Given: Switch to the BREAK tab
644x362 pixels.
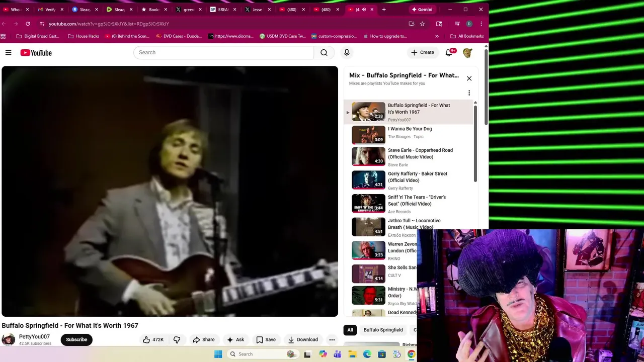Looking at the screenshot, I should 222,10.
